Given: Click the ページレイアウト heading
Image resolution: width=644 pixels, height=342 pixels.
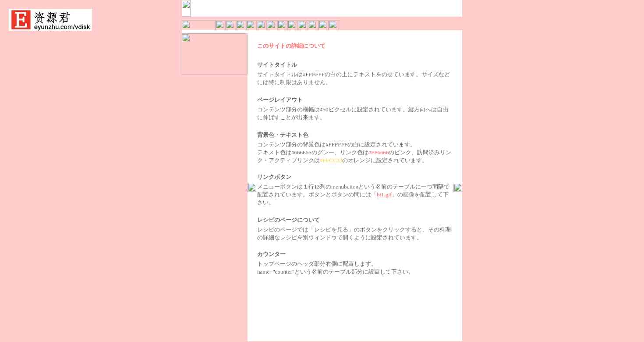Looking at the screenshot, I should coord(280,100).
